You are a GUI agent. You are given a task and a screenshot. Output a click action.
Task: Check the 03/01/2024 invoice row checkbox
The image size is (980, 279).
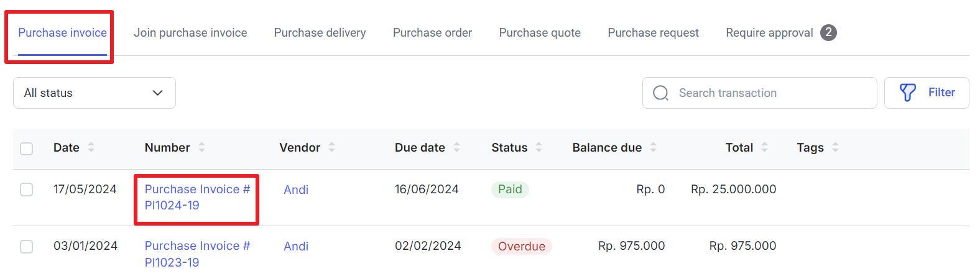point(26,247)
